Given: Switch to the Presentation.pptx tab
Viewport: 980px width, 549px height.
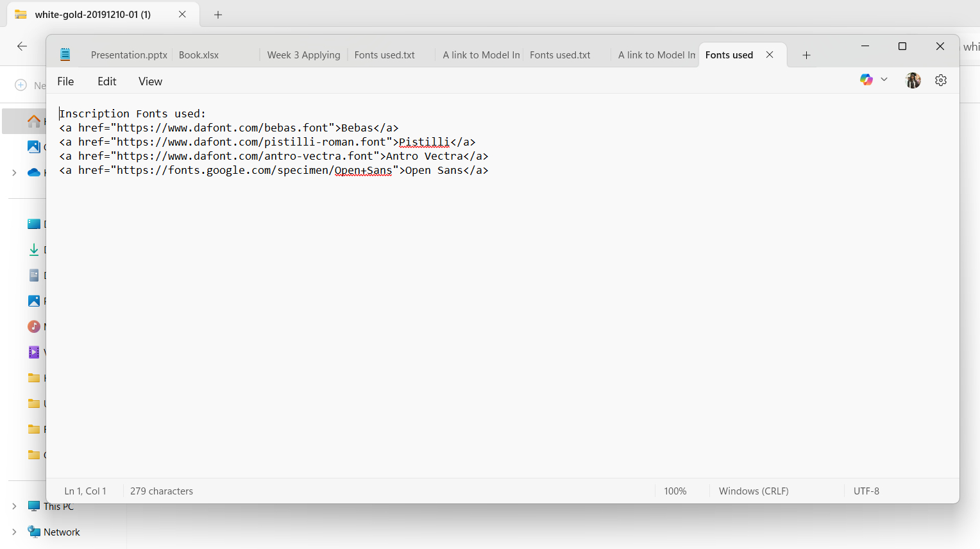Looking at the screenshot, I should click(128, 55).
